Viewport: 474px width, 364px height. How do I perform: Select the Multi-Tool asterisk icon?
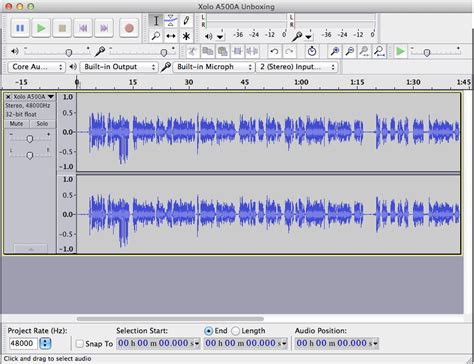coord(186,36)
